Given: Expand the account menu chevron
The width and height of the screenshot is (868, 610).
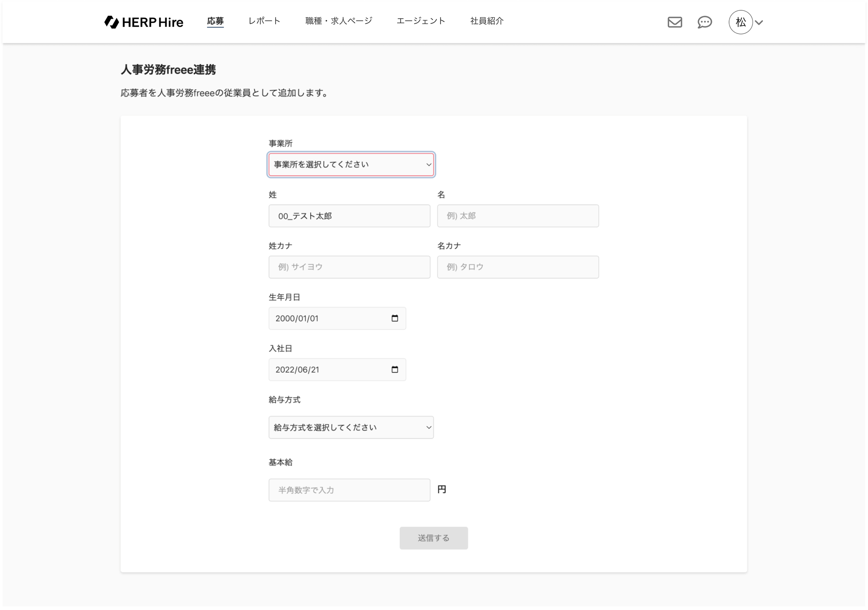Looking at the screenshot, I should pos(759,23).
